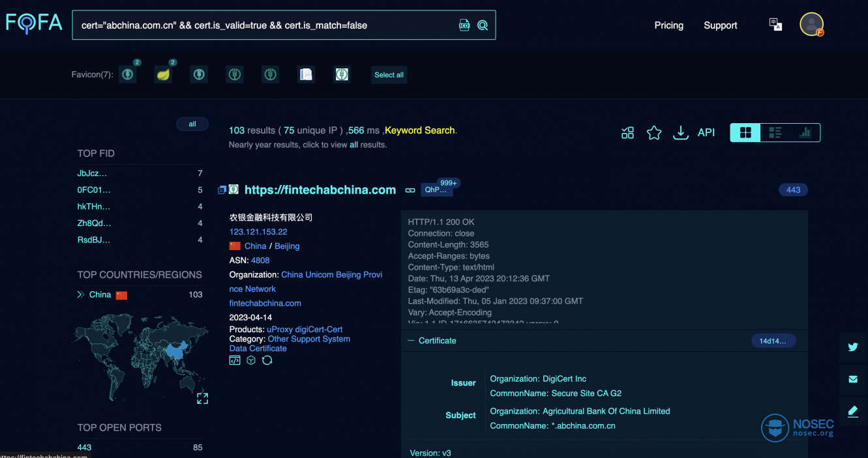
Task: Click the ICO favicon search icon in search box
Action: pyautogui.click(x=464, y=25)
